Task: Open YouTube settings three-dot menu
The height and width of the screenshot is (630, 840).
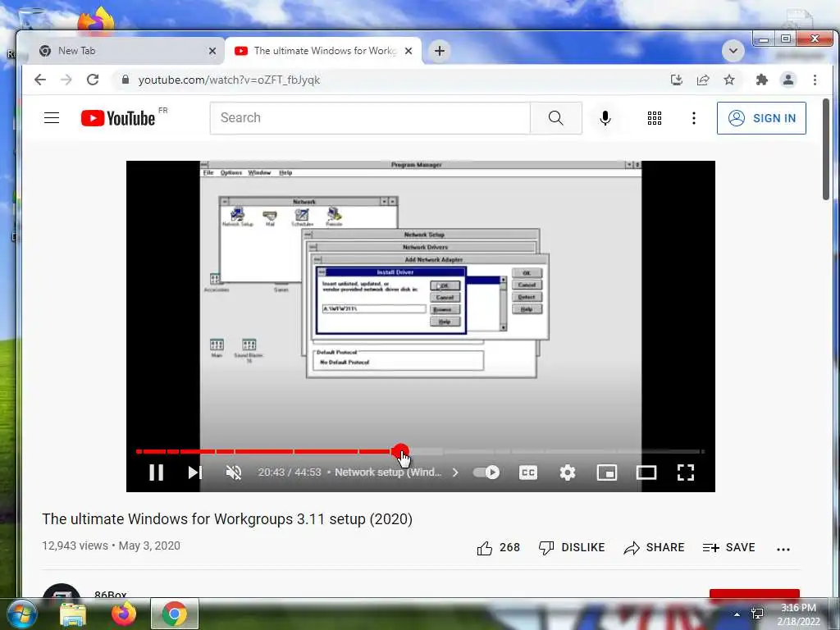Action: click(694, 118)
